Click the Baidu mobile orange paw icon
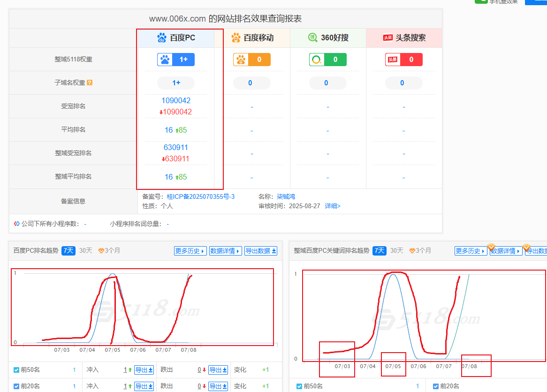Screen dimensions: 547x392 pyautogui.click(x=236, y=38)
